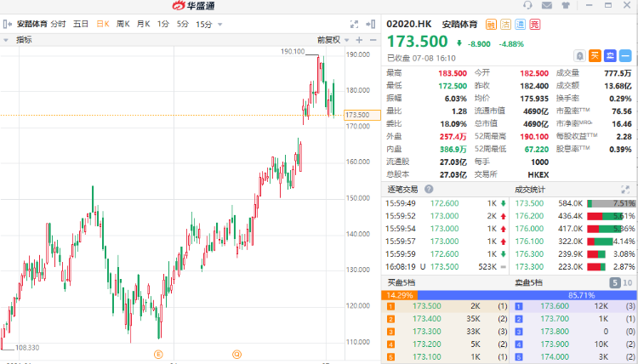Select bid level 1 at 173.500

point(446,306)
